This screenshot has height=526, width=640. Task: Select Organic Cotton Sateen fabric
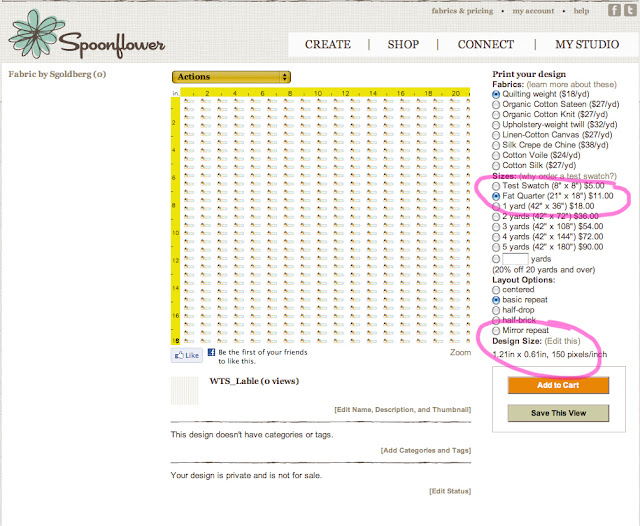496,105
